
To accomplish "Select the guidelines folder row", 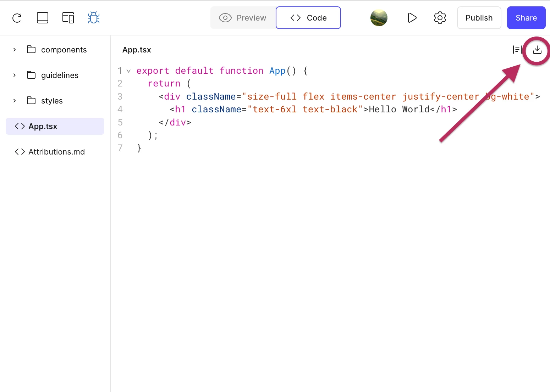I will [55, 75].
